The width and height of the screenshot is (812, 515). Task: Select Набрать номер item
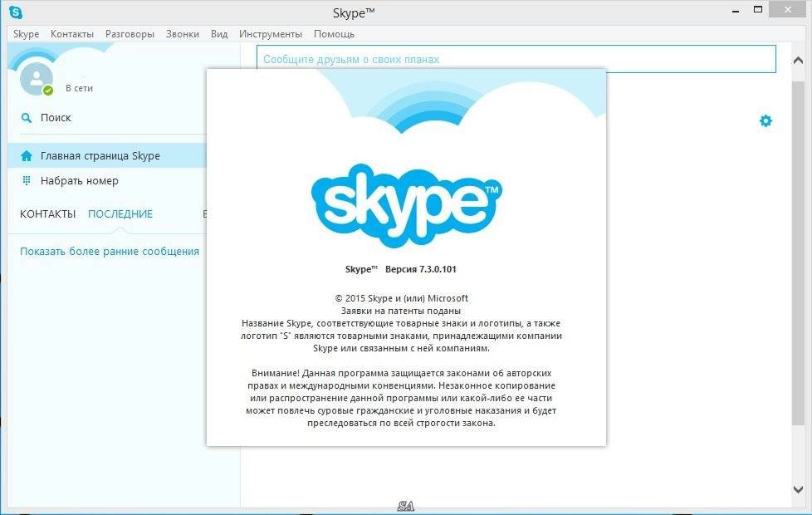coord(107,181)
